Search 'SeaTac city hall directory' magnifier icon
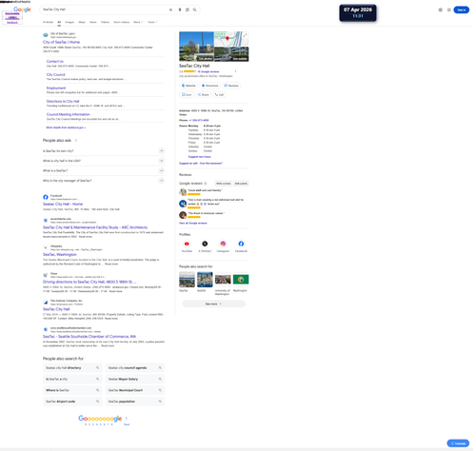Image resolution: width=476 pixels, height=451 pixels. point(98,368)
